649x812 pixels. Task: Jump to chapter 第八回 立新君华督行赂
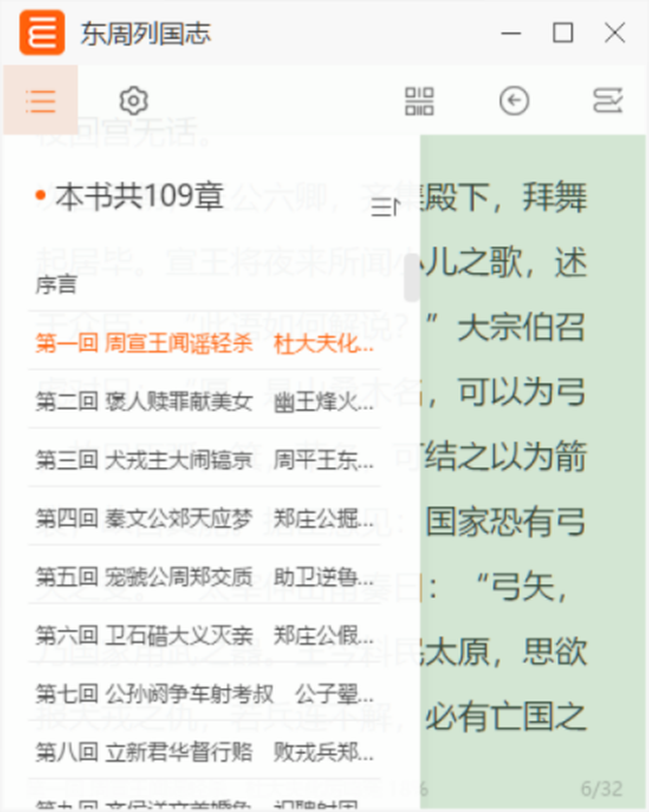(x=204, y=752)
